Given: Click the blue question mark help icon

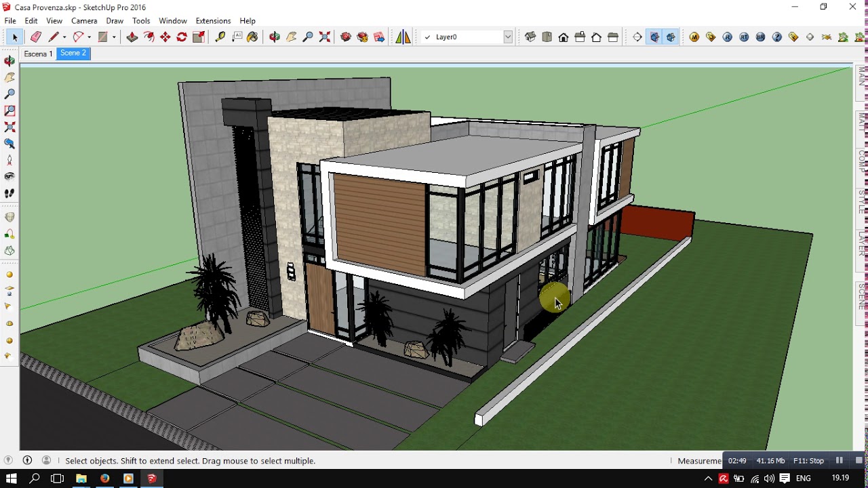Looking at the screenshot, I should (777, 37).
